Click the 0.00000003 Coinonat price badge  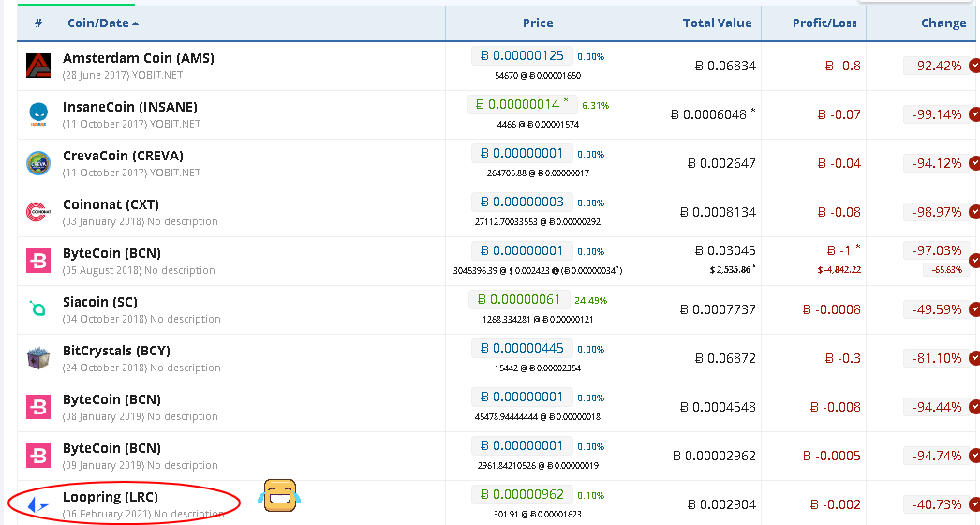point(521,202)
